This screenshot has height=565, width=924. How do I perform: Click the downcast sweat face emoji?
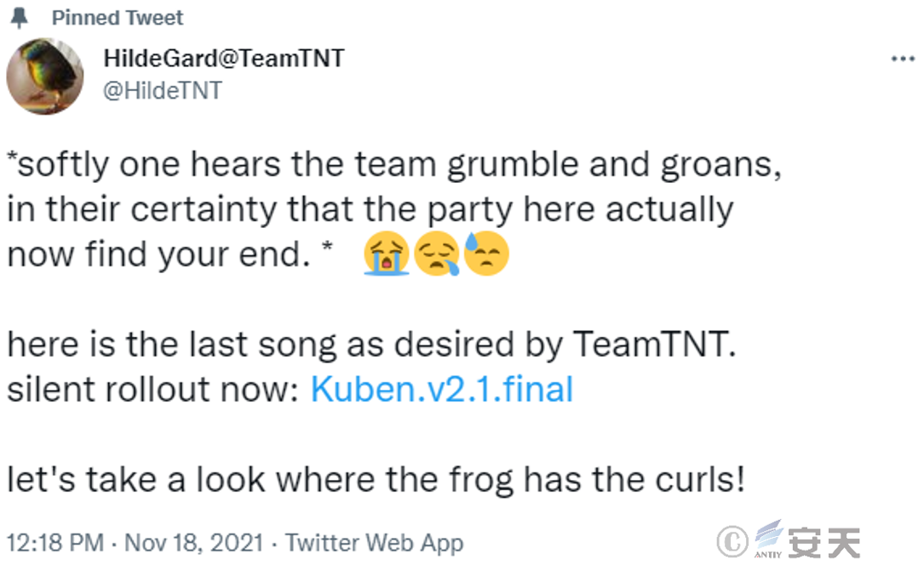pos(485,255)
